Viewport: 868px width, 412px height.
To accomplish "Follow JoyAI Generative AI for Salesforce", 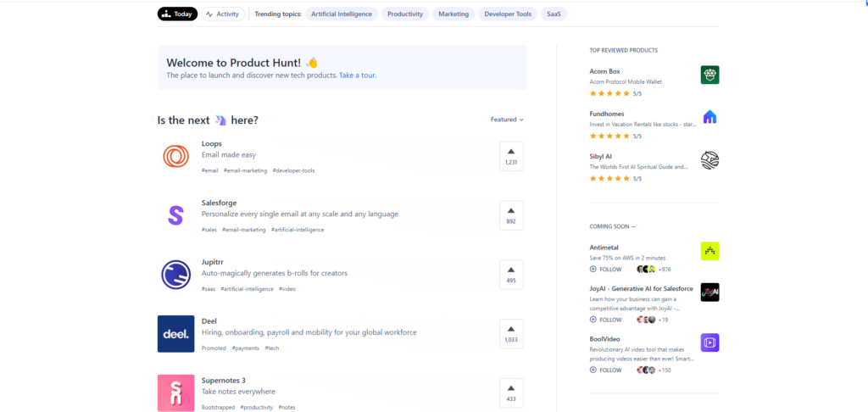I will tap(606, 320).
